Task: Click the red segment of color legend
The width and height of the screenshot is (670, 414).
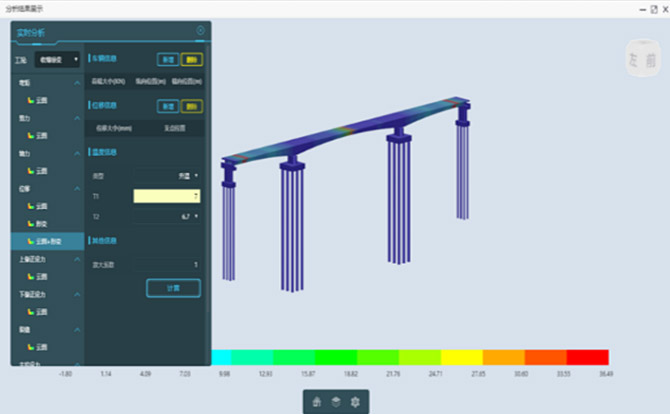Action: pos(587,357)
